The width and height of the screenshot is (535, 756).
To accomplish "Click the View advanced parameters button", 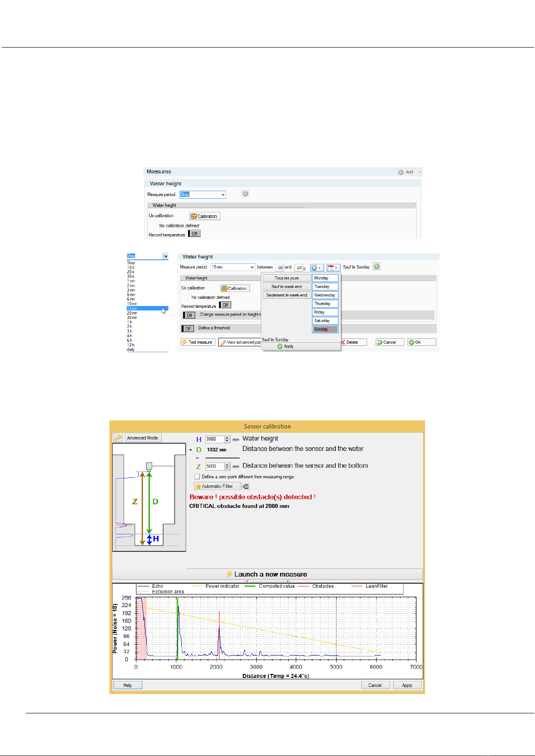I will pos(240,342).
